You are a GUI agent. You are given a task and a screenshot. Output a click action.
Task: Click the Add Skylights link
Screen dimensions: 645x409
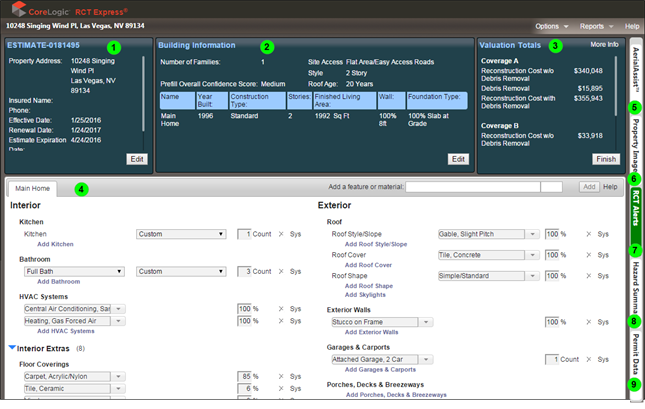pyautogui.click(x=366, y=295)
